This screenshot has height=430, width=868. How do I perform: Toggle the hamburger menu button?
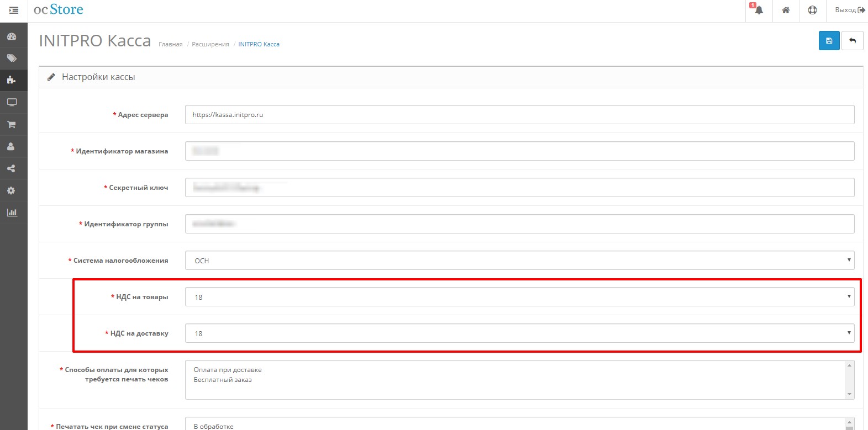(x=14, y=10)
